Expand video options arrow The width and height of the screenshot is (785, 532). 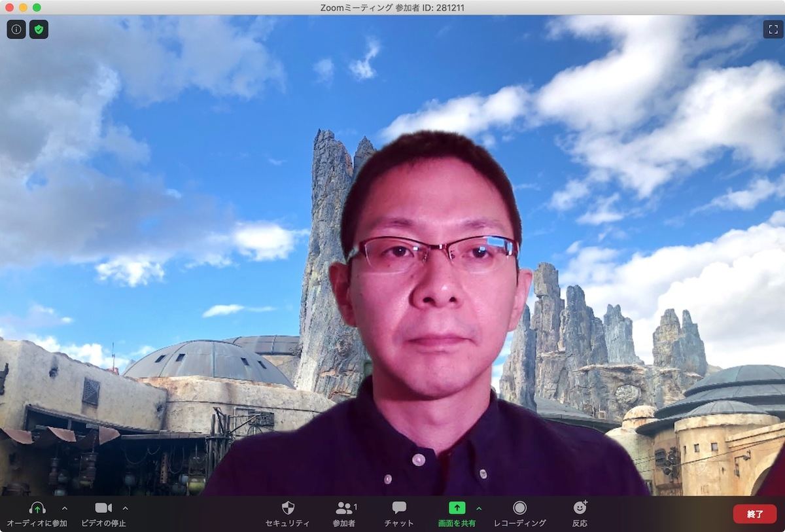125,508
